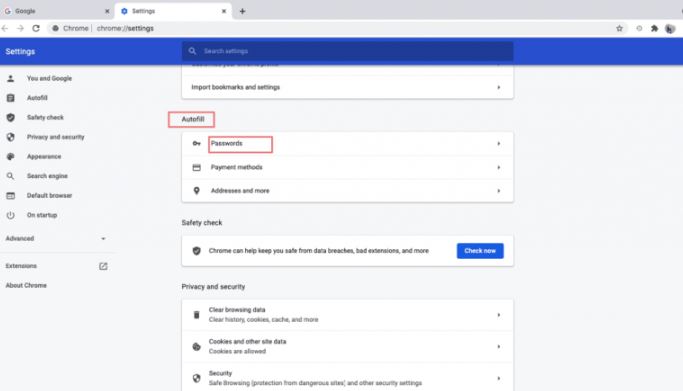Click the site info icon in address bar
The image size is (683, 391).
pos(55,28)
